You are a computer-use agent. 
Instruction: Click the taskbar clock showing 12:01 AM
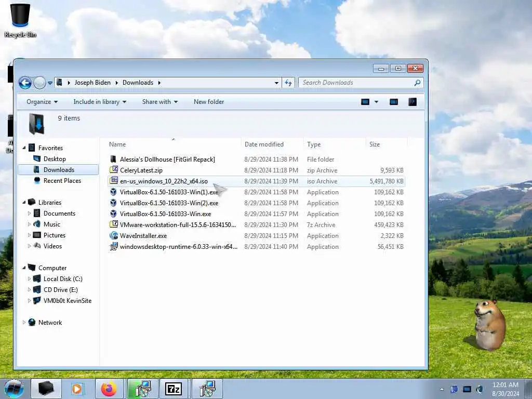[505, 389]
